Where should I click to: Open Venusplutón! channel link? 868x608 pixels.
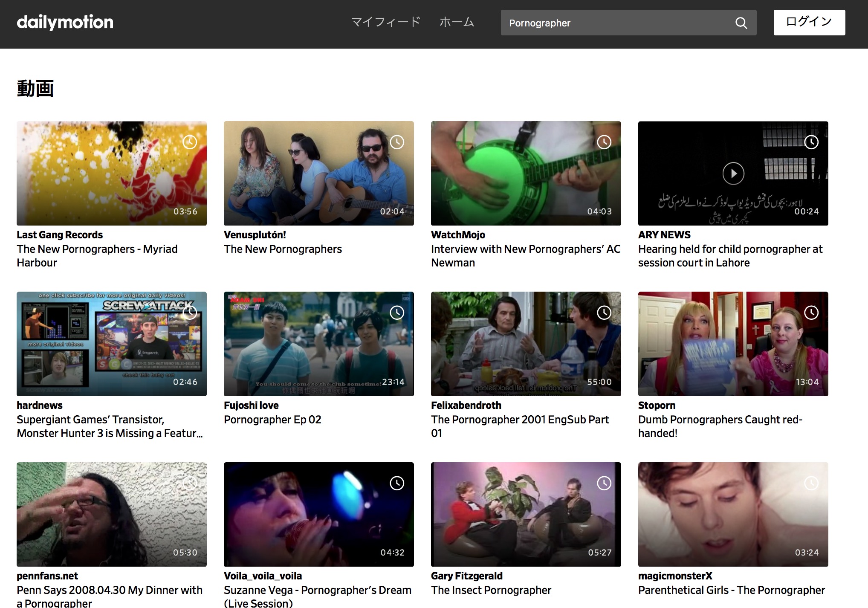point(255,235)
